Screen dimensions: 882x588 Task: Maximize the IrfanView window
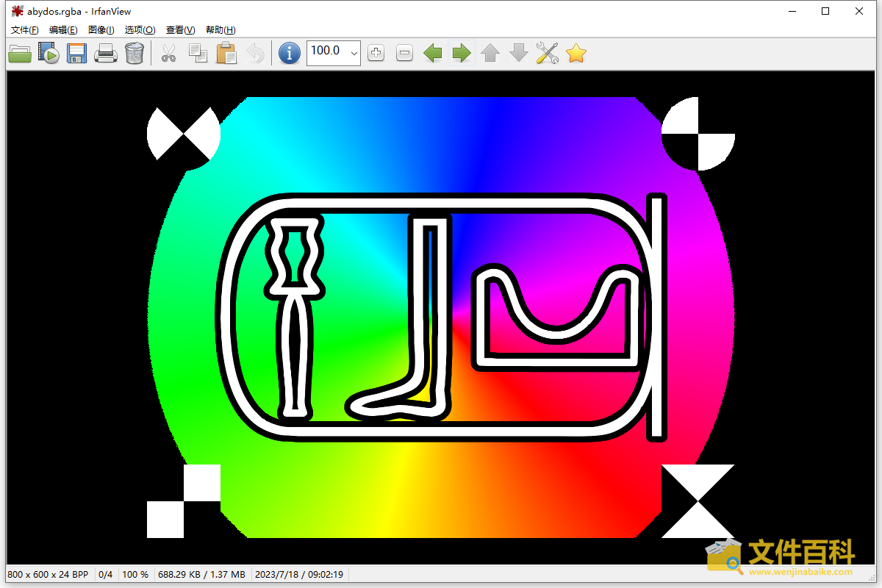(825, 11)
